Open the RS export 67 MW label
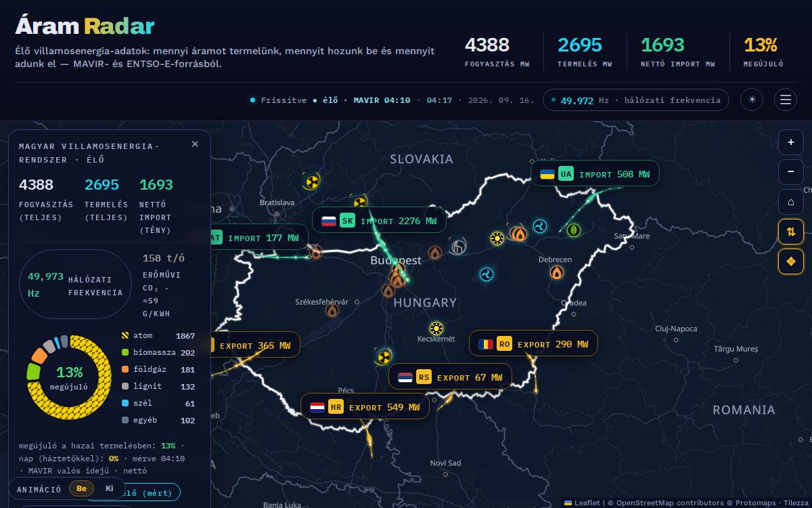The height and width of the screenshot is (508, 812). coord(450,377)
